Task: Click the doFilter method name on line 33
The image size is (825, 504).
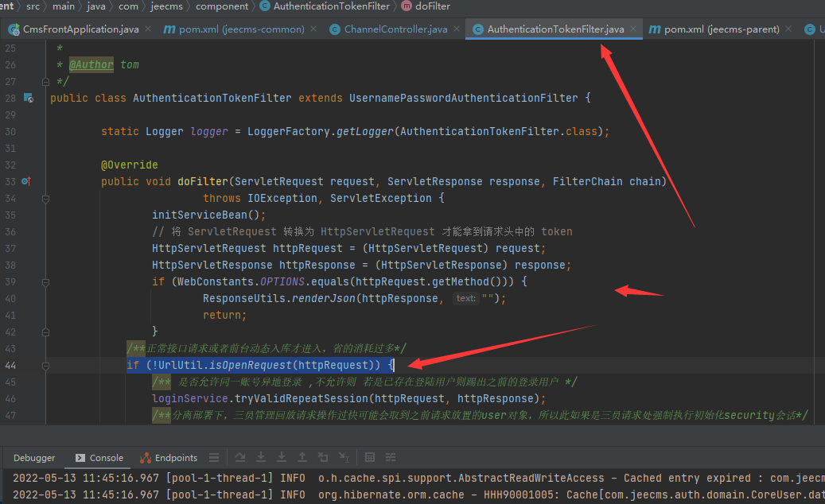Action: tap(203, 181)
